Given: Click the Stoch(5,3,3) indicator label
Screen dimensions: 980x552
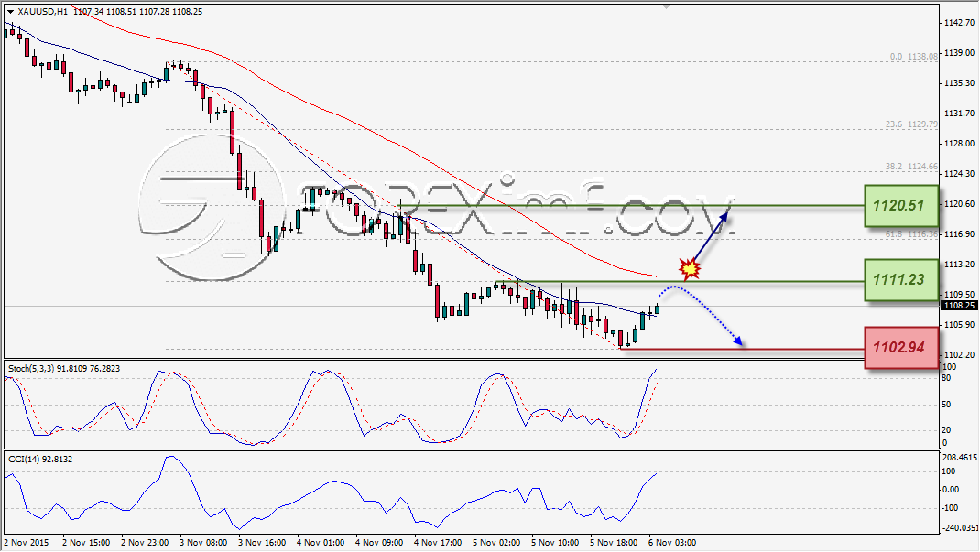Looking at the screenshot, I should [x=64, y=368].
